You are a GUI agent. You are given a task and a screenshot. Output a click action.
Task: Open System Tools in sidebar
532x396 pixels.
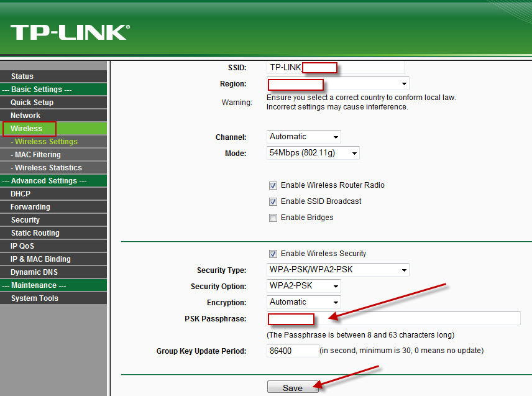[x=53, y=298]
